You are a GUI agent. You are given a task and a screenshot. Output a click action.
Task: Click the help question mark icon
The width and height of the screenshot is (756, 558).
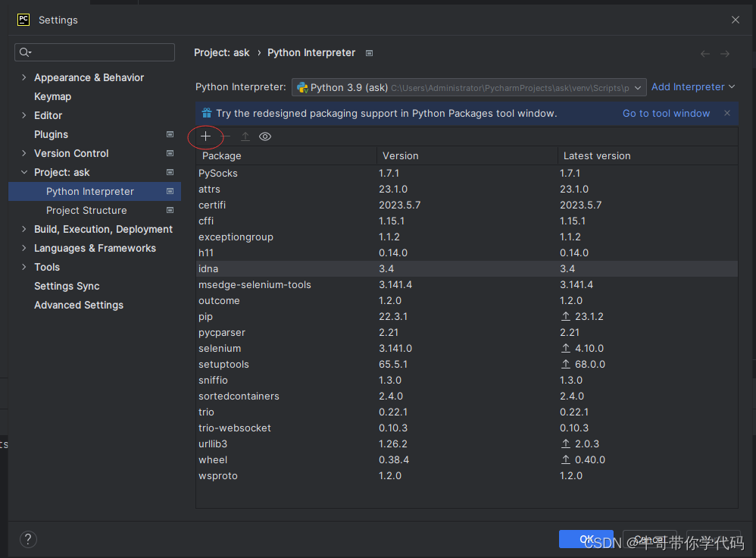point(29,539)
